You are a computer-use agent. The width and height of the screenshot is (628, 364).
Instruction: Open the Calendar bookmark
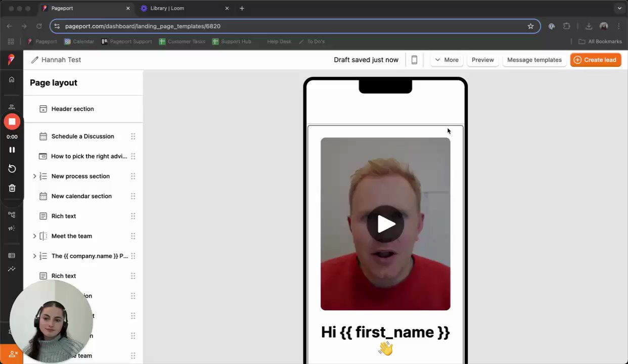tap(79, 41)
